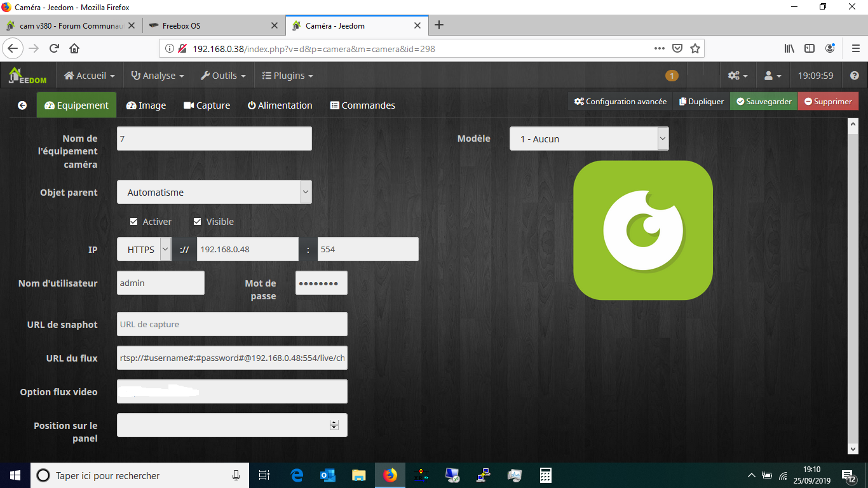The image size is (868, 488).
Task: Open File Explorer from taskbar
Action: point(359,475)
